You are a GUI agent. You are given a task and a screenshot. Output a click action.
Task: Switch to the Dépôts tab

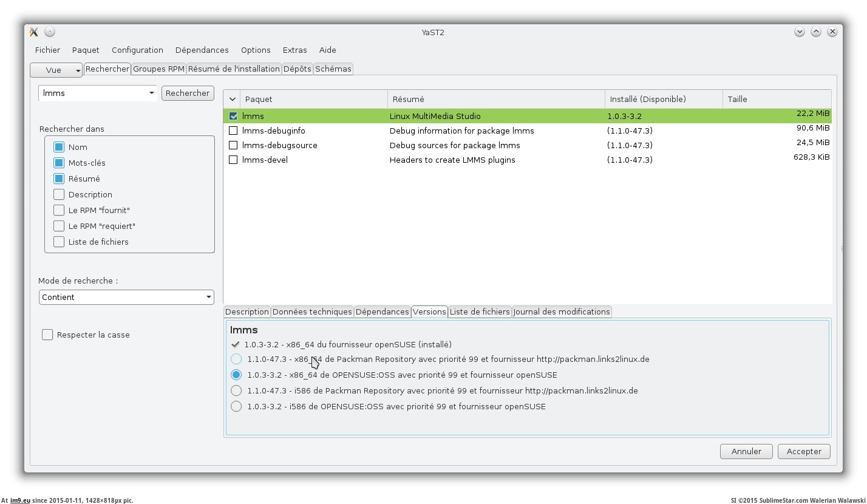pos(297,69)
